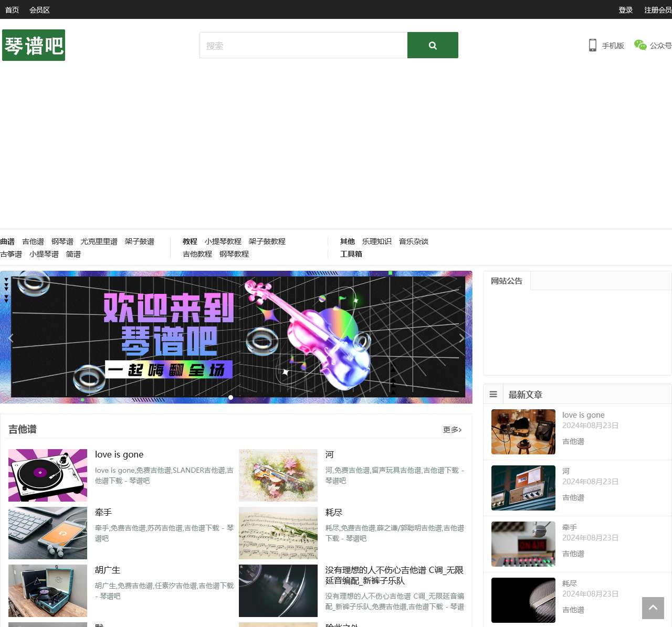This screenshot has width=672, height=627.
Task: Browse the 吉他谱 category link
Action: (x=33, y=241)
